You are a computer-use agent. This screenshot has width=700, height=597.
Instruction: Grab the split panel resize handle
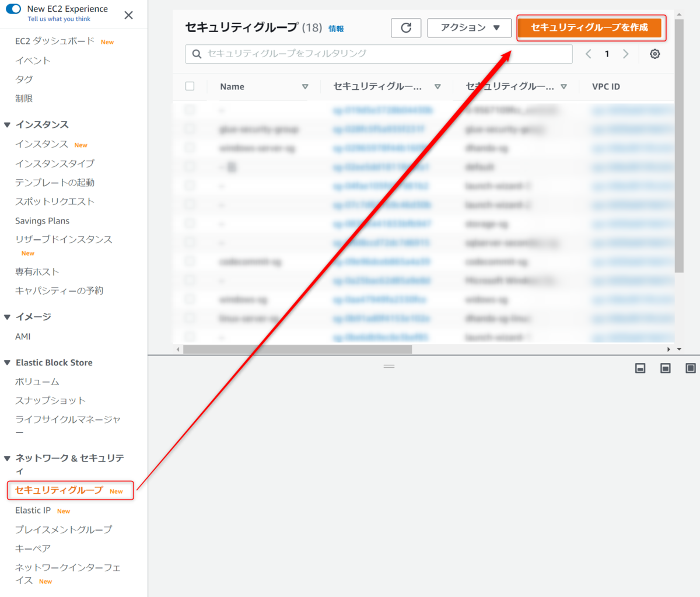click(389, 366)
